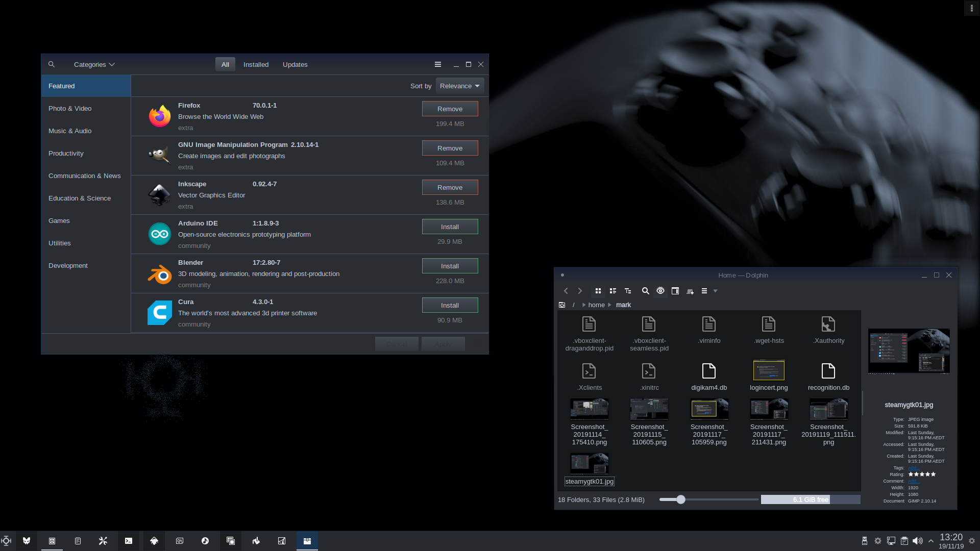
Task: Install Cura
Action: (450, 305)
